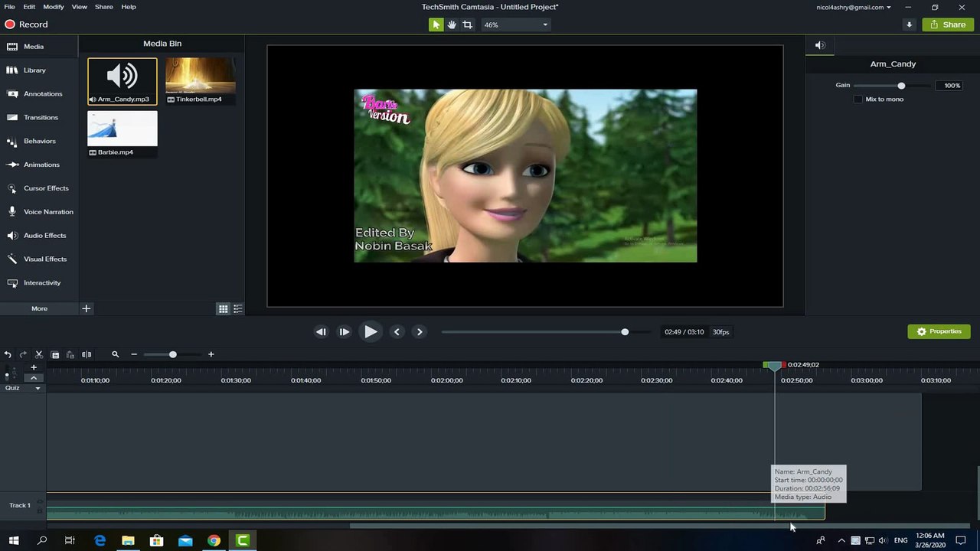Viewport: 980px width, 551px height.
Task: Add a new timeline track
Action: click(x=34, y=367)
